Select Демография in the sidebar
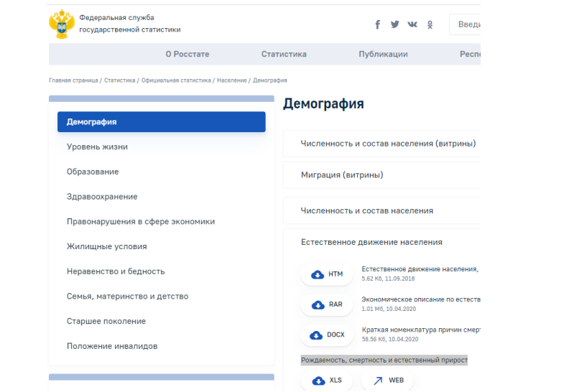This screenshot has height=392, width=569. pos(162,122)
